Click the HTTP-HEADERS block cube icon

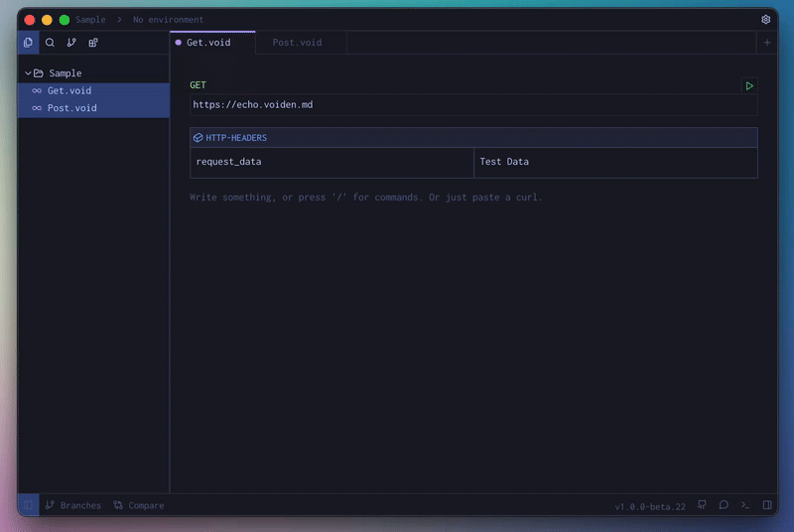click(x=198, y=138)
